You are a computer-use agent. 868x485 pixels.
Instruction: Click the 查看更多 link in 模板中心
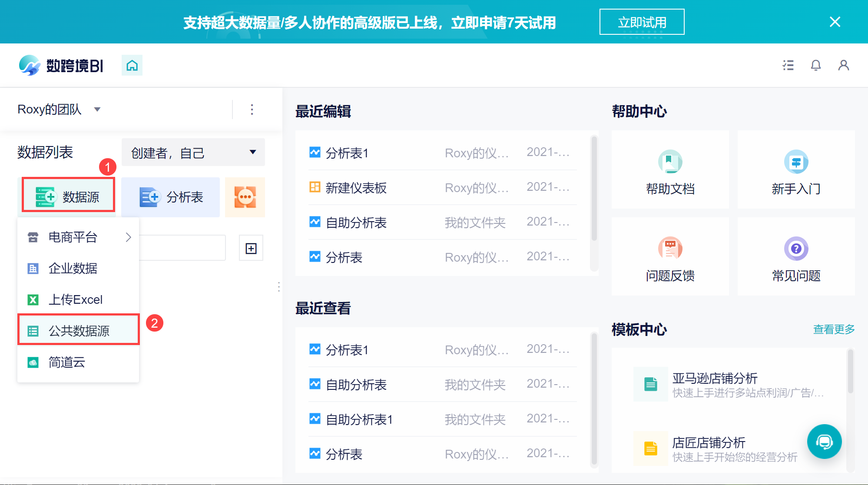(834, 329)
